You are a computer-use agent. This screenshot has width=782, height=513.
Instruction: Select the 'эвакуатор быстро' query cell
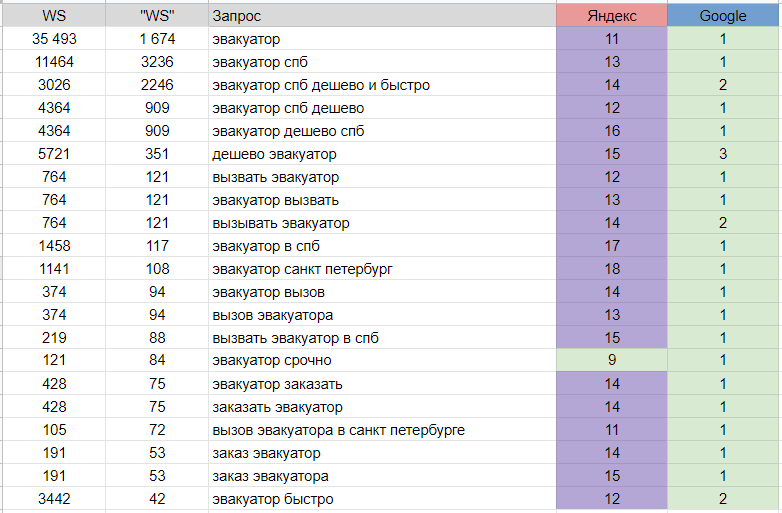click(x=382, y=499)
